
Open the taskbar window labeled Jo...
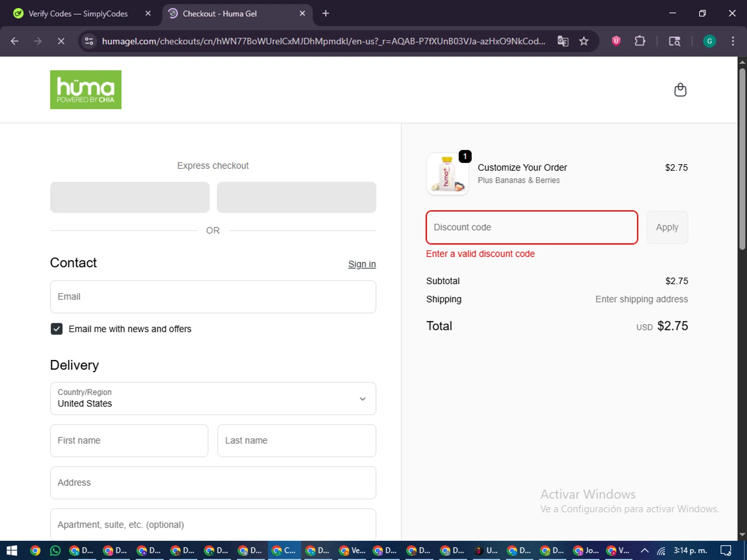(587, 551)
